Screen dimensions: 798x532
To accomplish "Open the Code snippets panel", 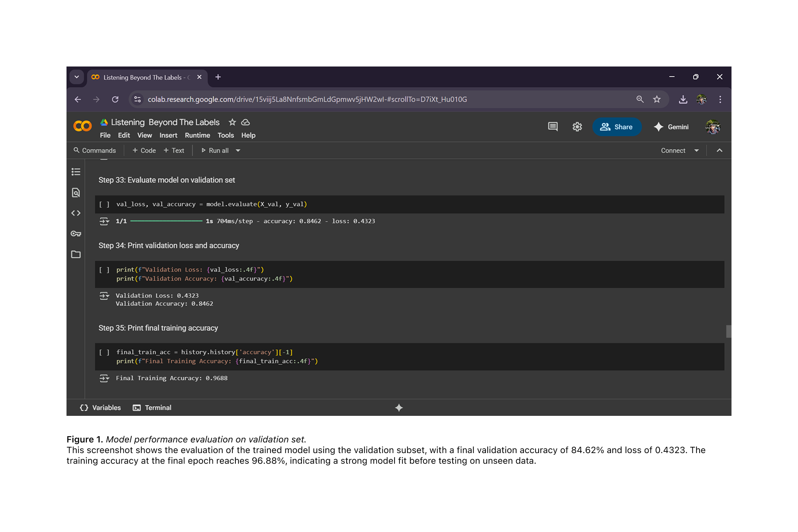I will pos(76,213).
